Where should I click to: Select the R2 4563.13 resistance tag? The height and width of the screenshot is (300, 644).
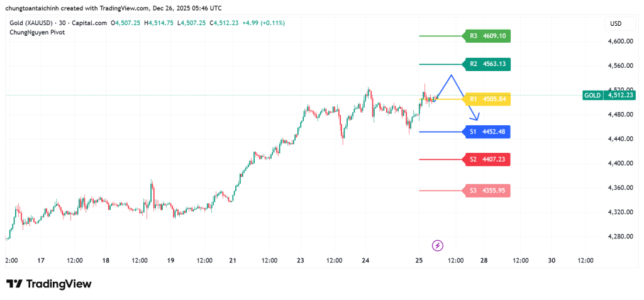486,64
